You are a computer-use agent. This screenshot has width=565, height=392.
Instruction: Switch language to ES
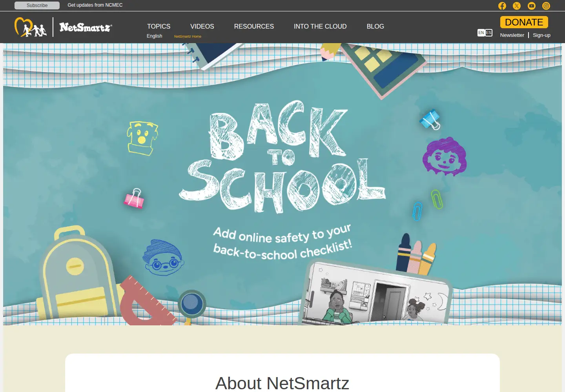(488, 33)
